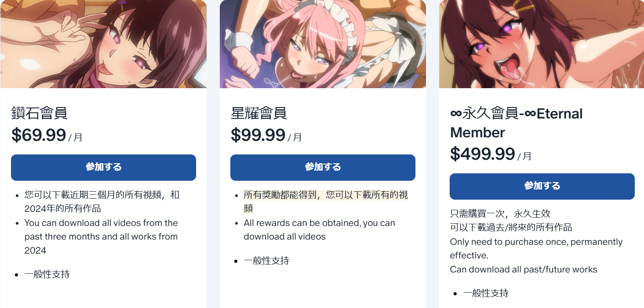
Task: Select the $99.99 price text
Action: click(258, 135)
